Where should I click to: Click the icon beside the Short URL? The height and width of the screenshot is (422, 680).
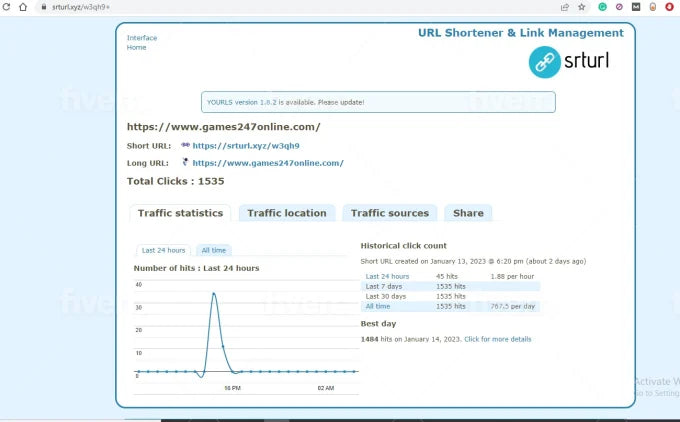coord(185,145)
